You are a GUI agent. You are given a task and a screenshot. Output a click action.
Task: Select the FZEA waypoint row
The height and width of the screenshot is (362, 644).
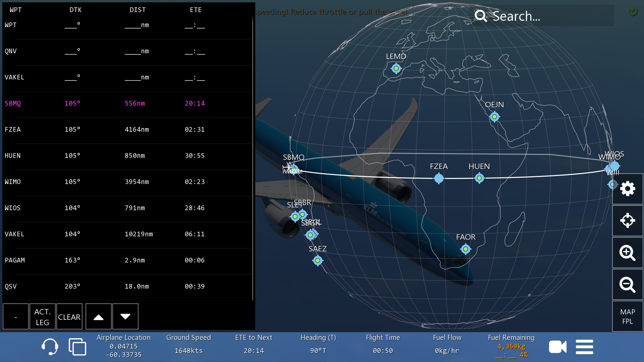click(127, 130)
